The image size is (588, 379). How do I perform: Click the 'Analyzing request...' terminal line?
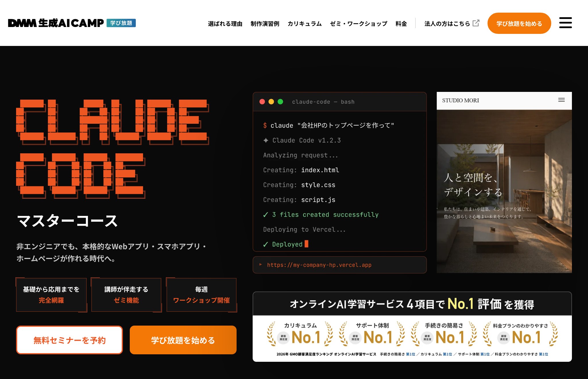pyautogui.click(x=301, y=155)
